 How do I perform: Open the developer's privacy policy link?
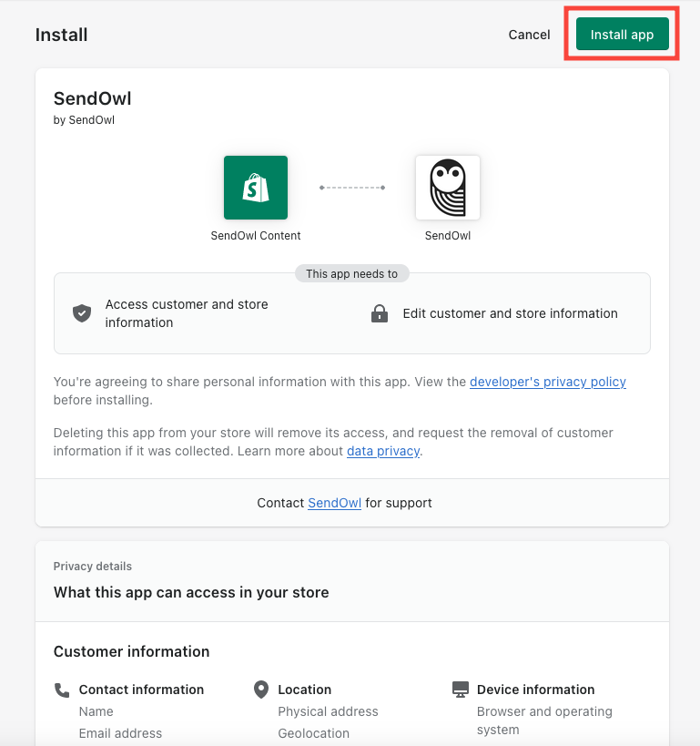tap(548, 382)
